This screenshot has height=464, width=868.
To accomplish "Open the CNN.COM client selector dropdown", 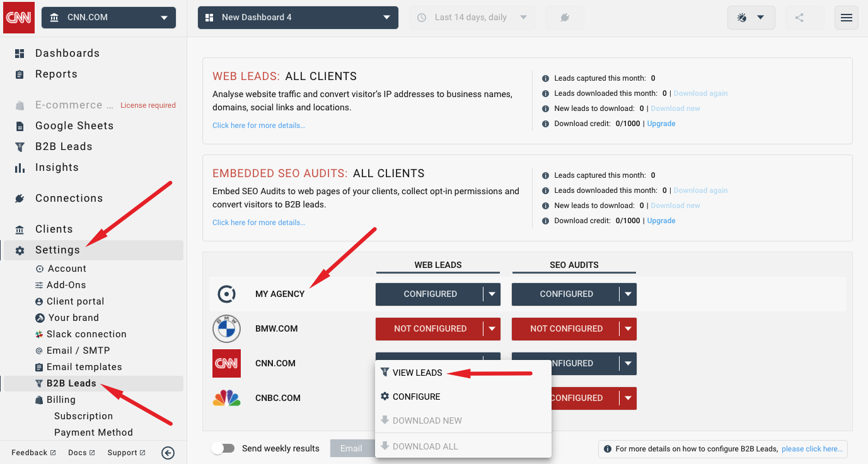I will 108,18.
